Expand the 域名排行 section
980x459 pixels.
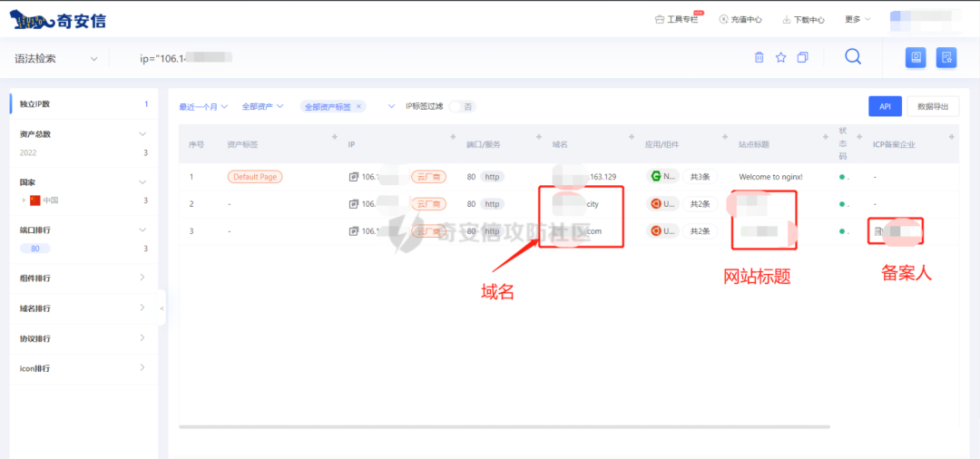(x=142, y=308)
